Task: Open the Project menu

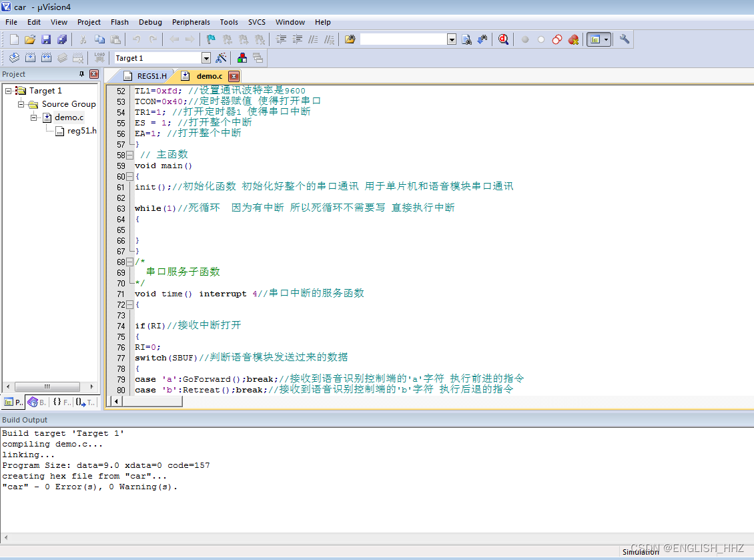Action: pyautogui.click(x=89, y=22)
